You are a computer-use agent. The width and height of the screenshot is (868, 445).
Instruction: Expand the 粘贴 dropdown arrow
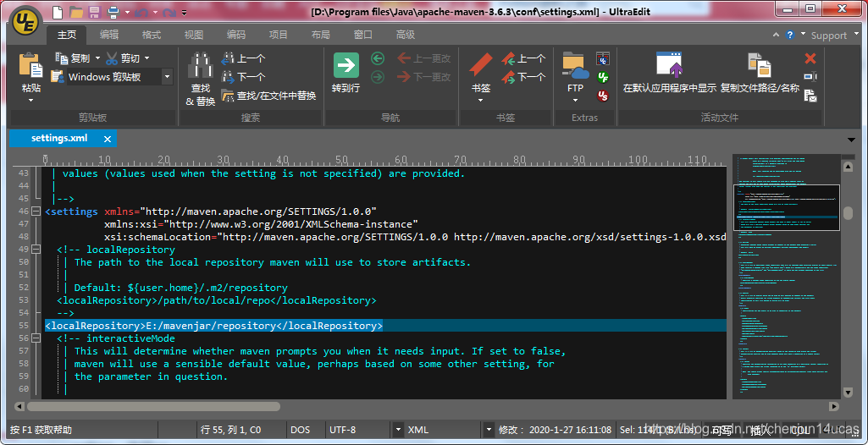[x=31, y=100]
